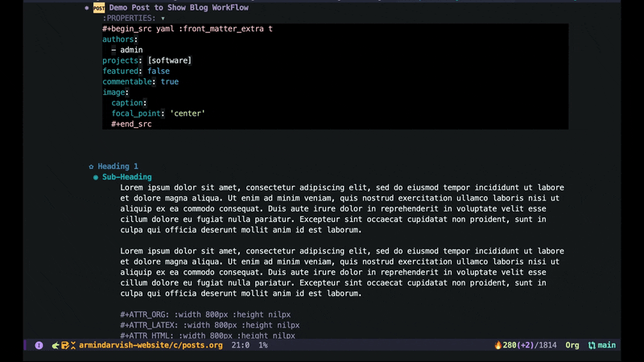Click the star bullet beside Heading 1
Screen dimensions: 644x362
(91, 167)
